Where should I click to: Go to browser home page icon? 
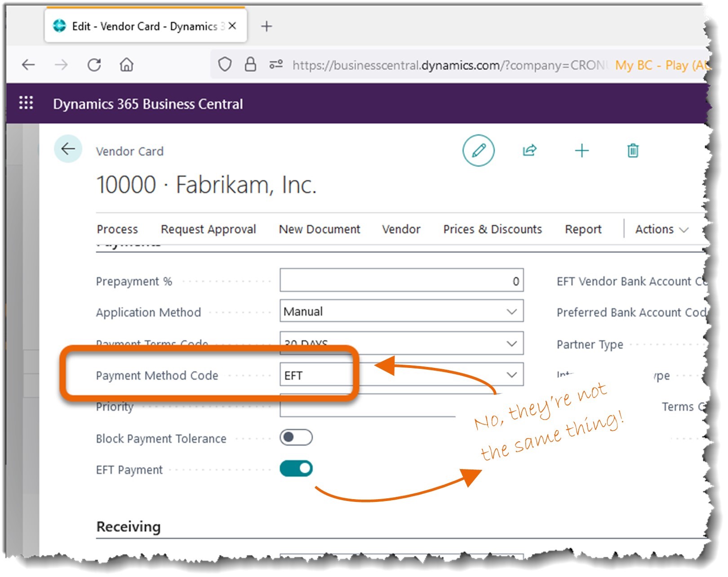[x=127, y=65]
